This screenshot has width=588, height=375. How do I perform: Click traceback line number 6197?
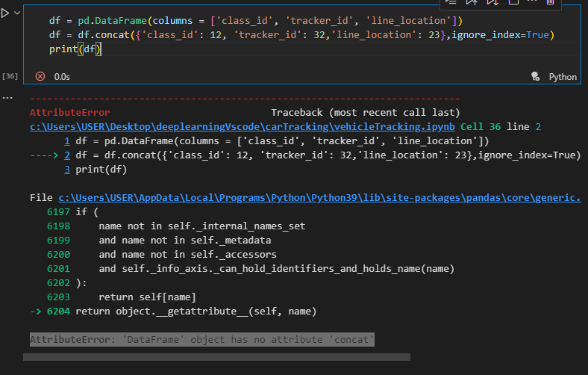58,212
